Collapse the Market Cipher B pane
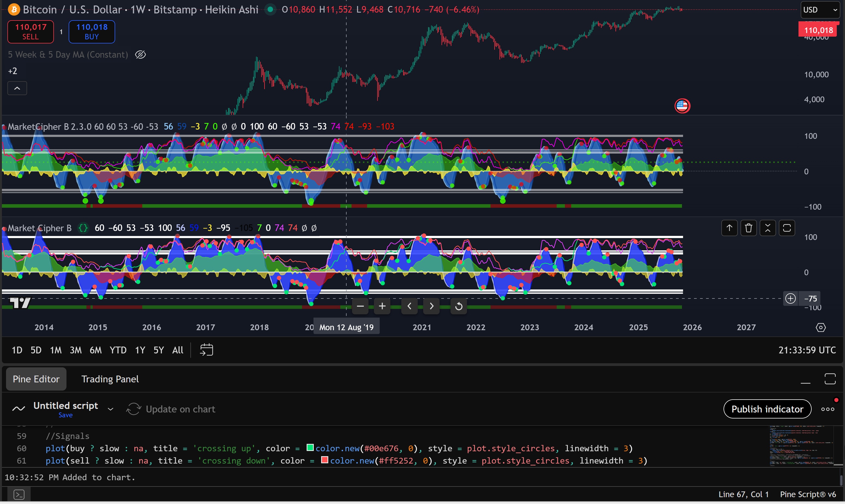845x504 pixels. 768,228
